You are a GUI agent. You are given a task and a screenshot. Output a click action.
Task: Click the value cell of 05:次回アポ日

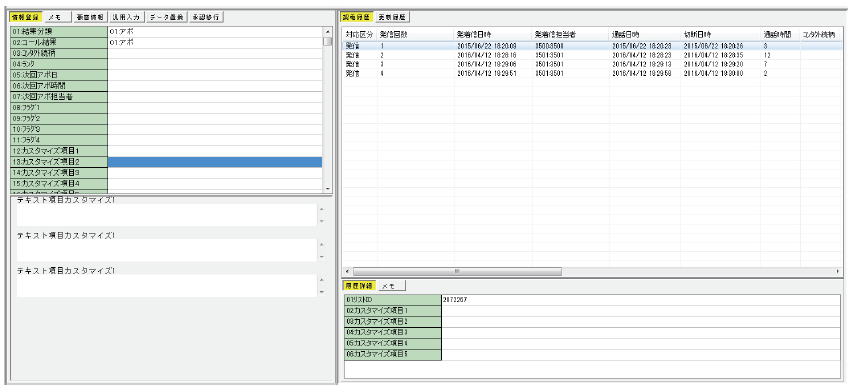point(215,75)
